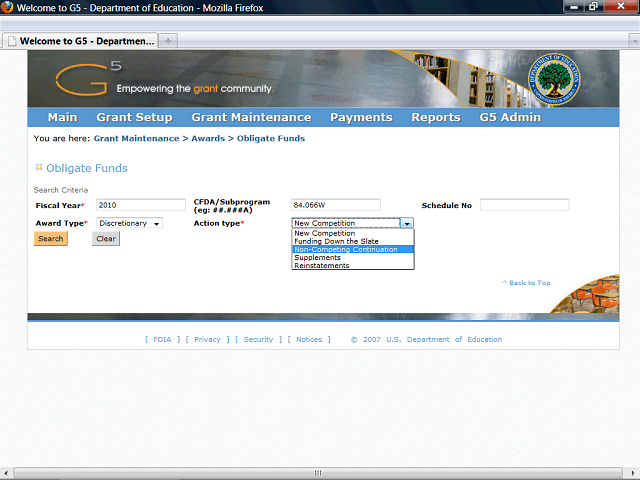This screenshot has height=480, width=640.
Task: Open the Reports menu
Action: [x=436, y=117]
